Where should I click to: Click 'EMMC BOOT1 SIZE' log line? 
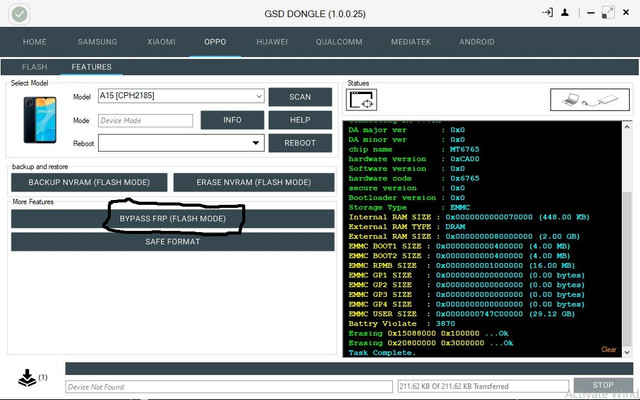[x=459, y=246]
